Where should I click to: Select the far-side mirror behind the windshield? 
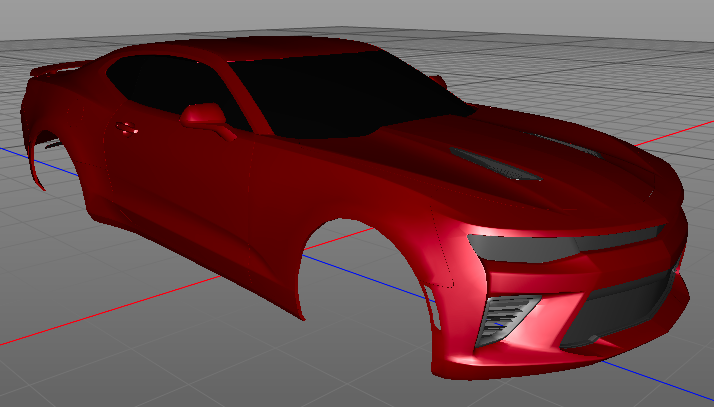439,82
